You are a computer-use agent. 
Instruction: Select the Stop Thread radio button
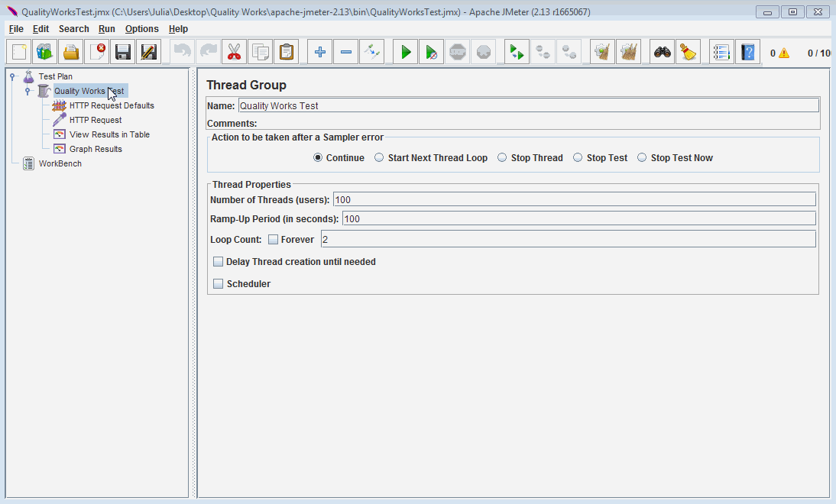[502, 158]
